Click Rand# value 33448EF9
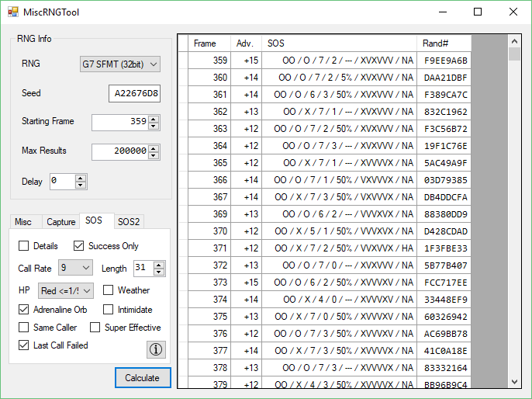Image resolution: width=532 pixels, height=399 pixels. [444, 299]
